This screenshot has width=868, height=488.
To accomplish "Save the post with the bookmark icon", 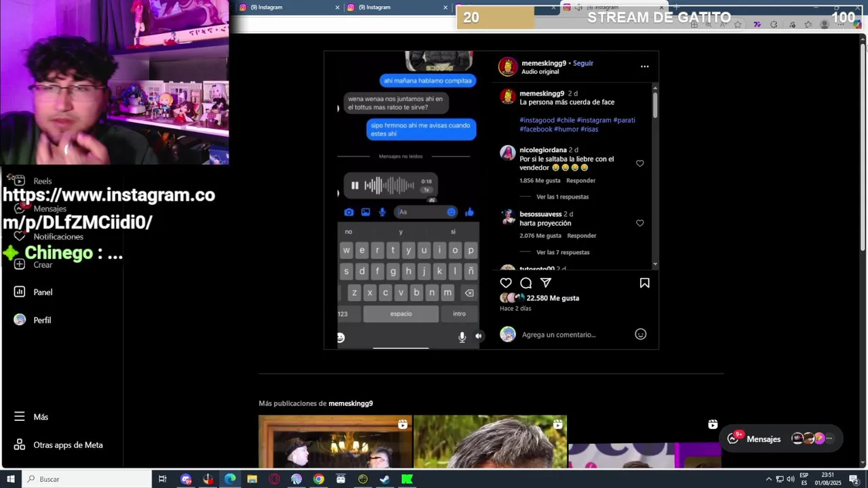I will point(644,283).
